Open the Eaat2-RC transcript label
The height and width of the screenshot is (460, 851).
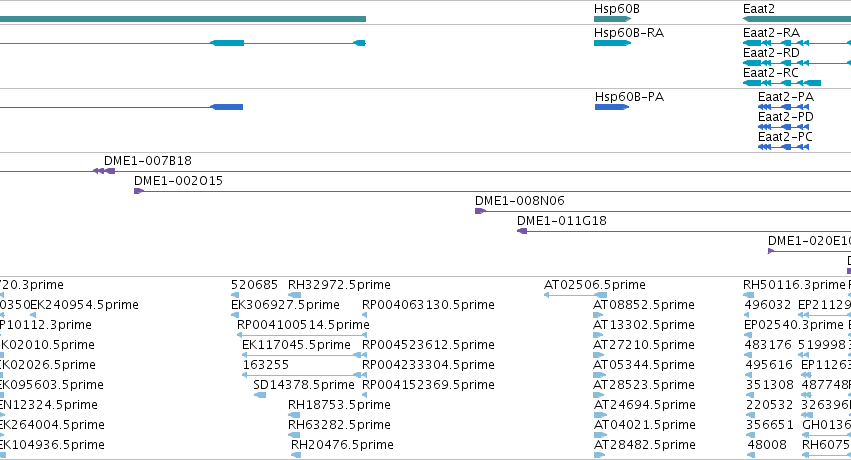[771, 73]
